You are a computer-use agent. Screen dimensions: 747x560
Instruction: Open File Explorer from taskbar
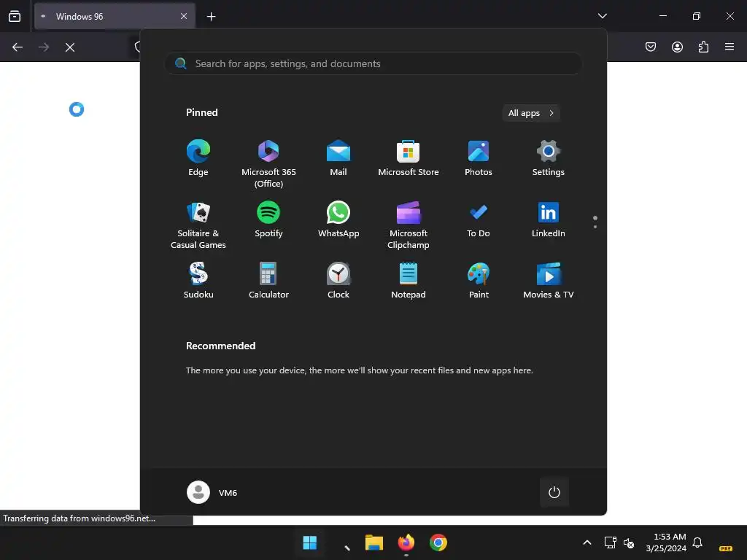(x=374, y=542)
